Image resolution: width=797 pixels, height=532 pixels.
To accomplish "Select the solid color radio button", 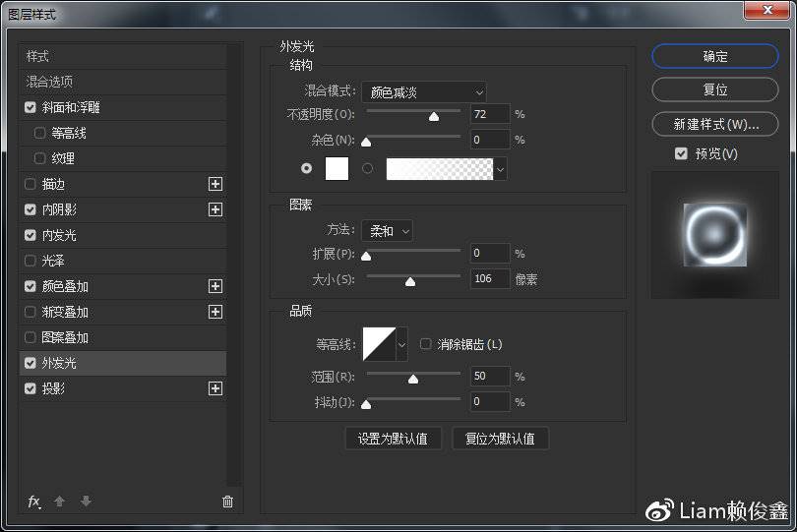I will point(306,168).
